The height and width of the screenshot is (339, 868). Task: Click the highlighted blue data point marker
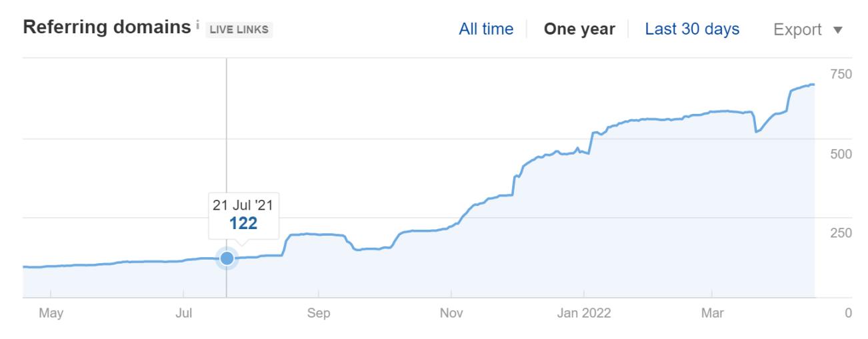click(227, 258)
